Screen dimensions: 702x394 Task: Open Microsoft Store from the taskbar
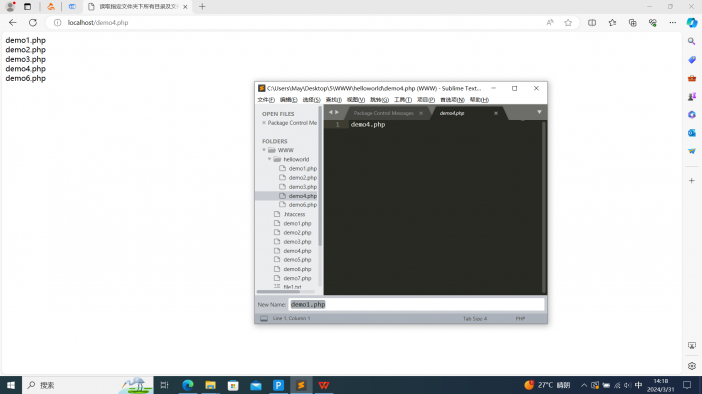pos(233,385)
